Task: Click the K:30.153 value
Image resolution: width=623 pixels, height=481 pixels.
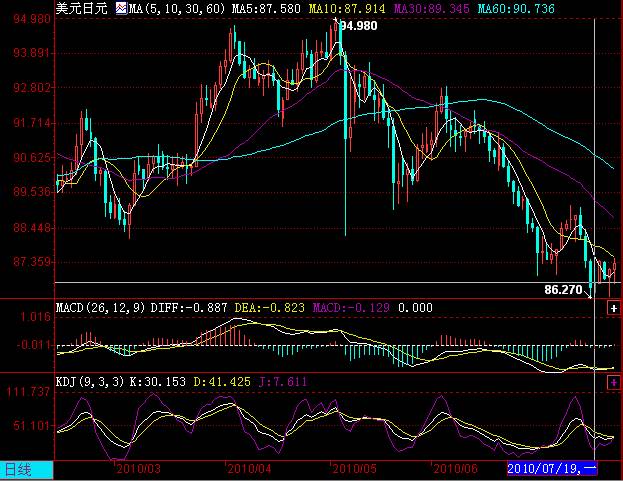Action: click(158, 382)
